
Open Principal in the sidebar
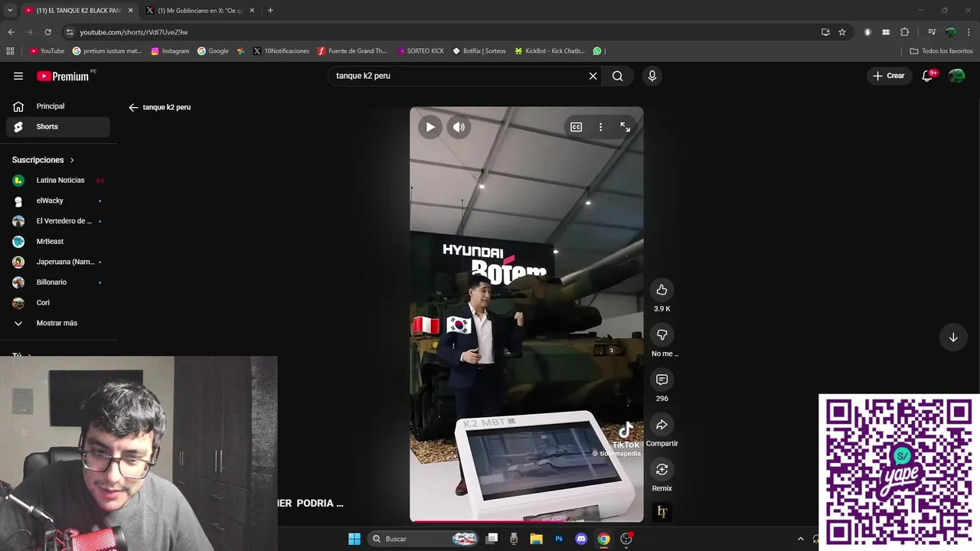pos(58,106)
